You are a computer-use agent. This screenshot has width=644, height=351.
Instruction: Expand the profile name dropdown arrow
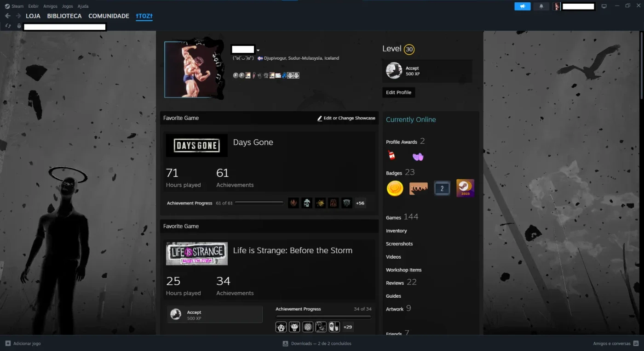click(x=258, y=50)
